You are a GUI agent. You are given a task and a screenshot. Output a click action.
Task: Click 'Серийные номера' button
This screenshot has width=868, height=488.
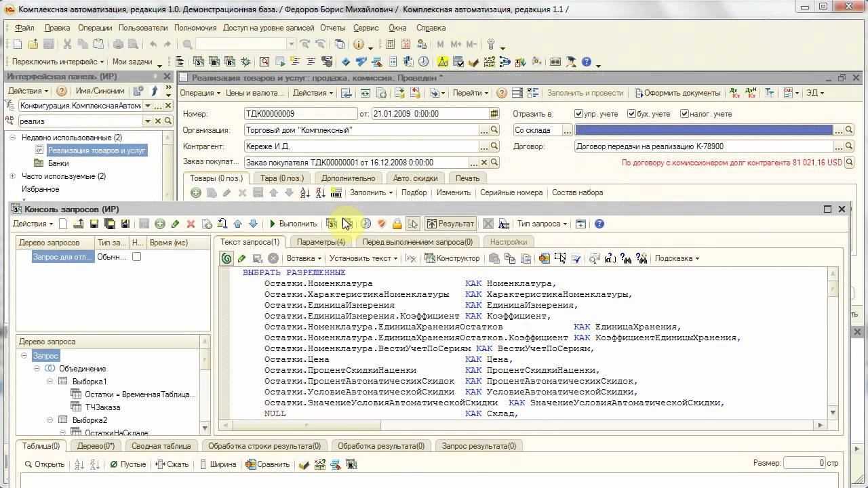[x=511, y=192]
